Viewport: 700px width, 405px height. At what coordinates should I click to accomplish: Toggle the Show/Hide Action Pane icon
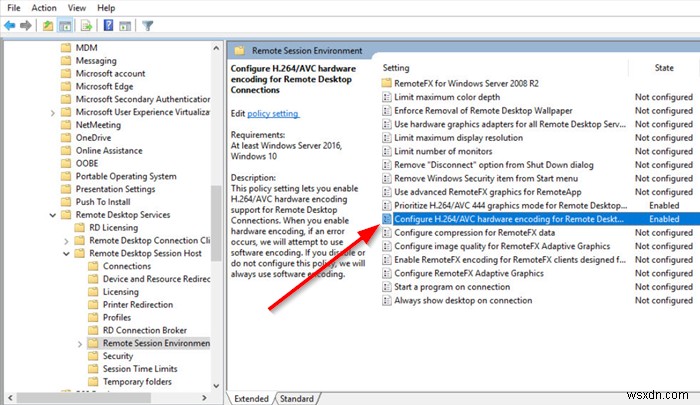click(x=125, y=26)
